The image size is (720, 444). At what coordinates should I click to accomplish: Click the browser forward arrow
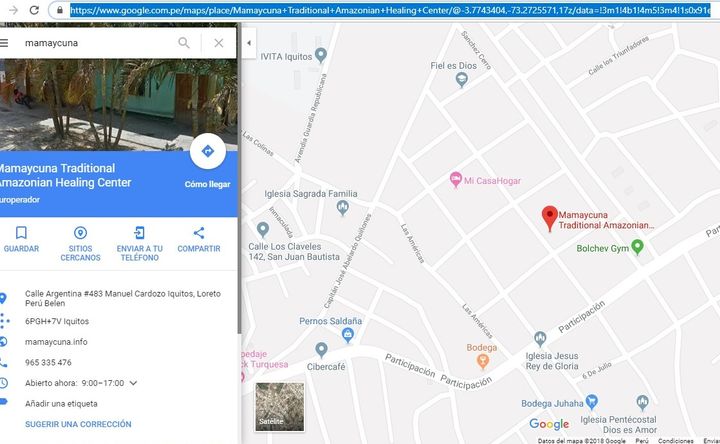[x=13, y=10]
